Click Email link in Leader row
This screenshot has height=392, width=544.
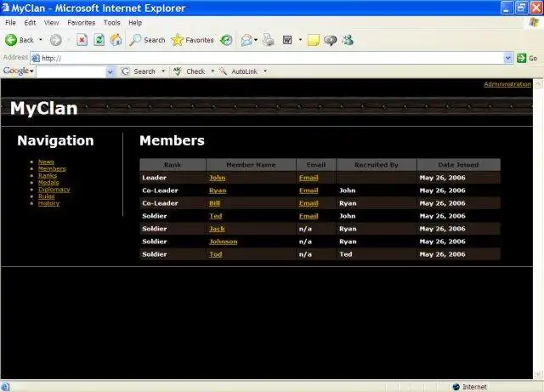(309, 178)
